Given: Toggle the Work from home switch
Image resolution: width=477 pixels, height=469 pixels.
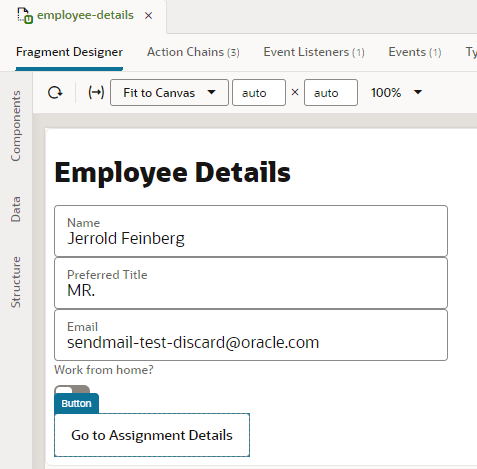Looking at the screenshot, I should point(72,389).
